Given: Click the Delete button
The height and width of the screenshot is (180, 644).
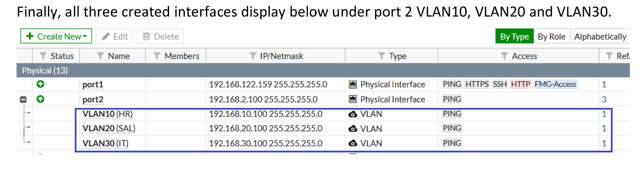Looking at the screenshot, I should 160,36.
